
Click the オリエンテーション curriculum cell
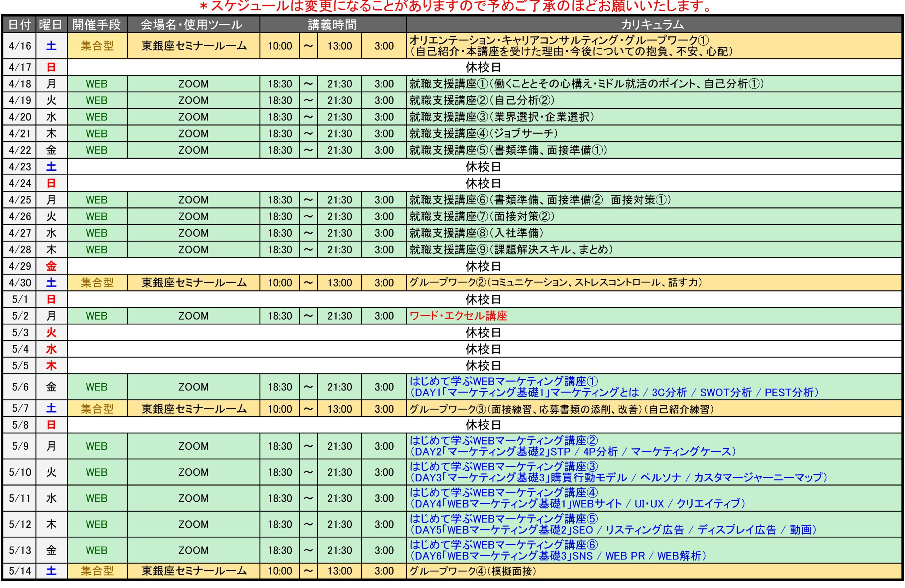pyautogui.click(x=654, y=46)
